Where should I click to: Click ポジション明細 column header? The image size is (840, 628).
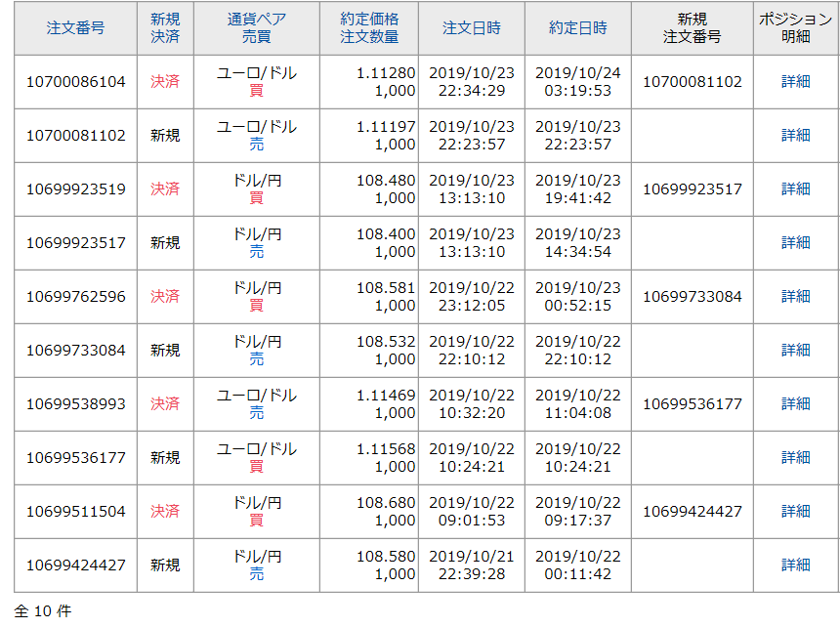795,28
